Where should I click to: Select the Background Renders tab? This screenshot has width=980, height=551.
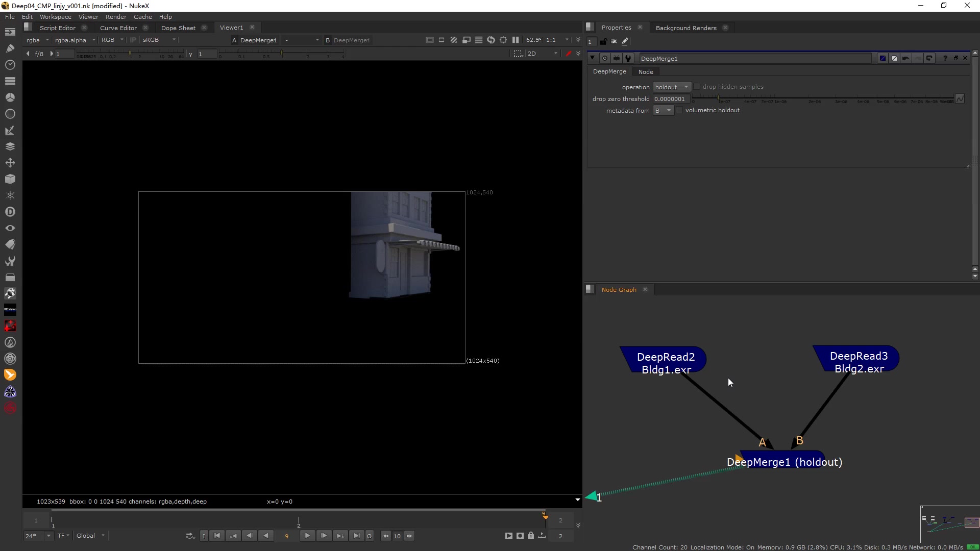(687, 28)
